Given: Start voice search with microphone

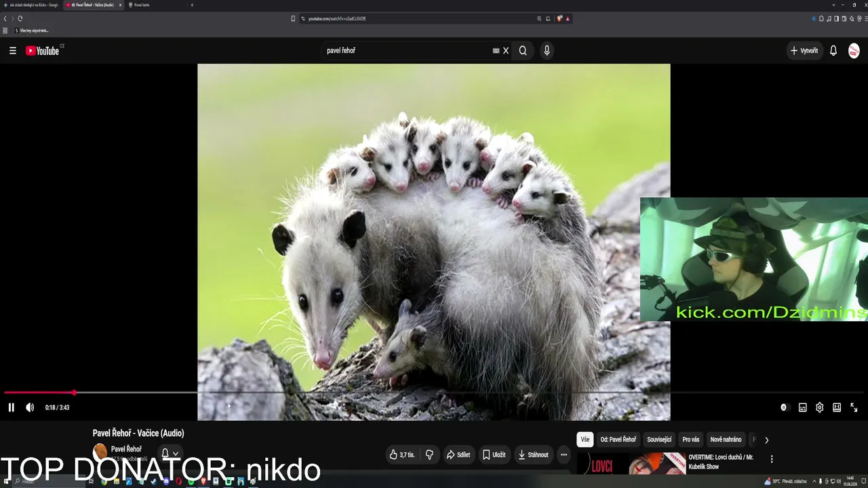Looking at the screenshot, I should coord(547,50).
